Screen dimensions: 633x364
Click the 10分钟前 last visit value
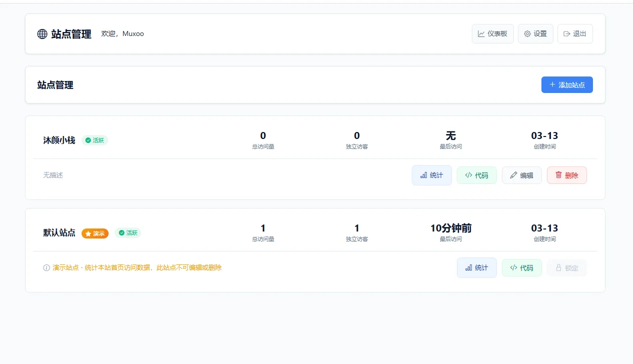coord(450,228)
